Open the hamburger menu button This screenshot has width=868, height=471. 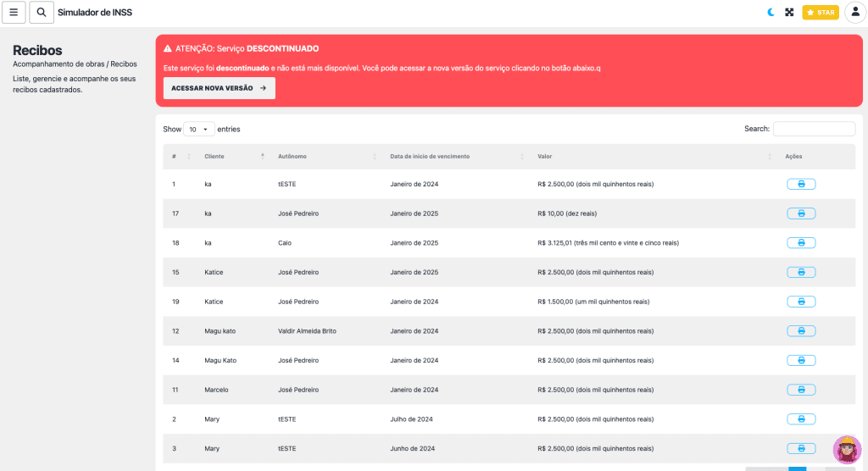14,13
